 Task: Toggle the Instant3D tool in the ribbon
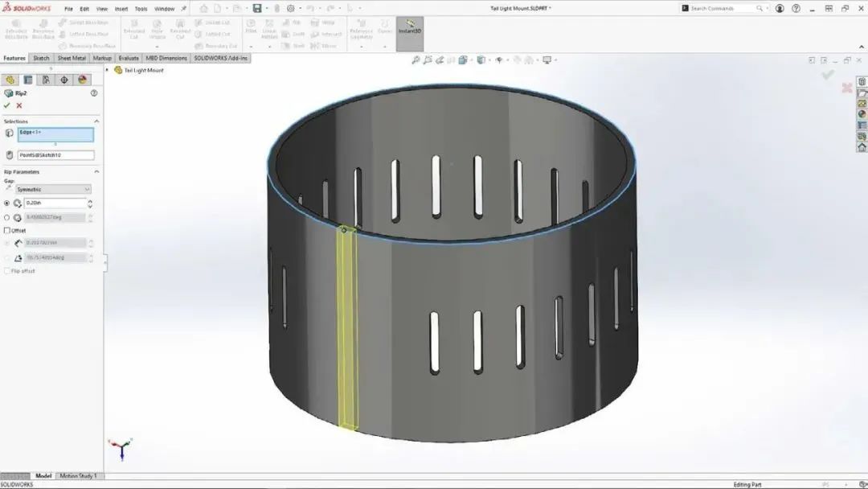coord(411,31)
